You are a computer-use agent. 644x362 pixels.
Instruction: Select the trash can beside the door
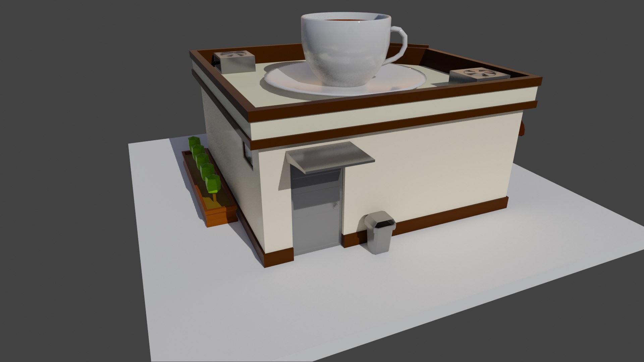point(380,232)
